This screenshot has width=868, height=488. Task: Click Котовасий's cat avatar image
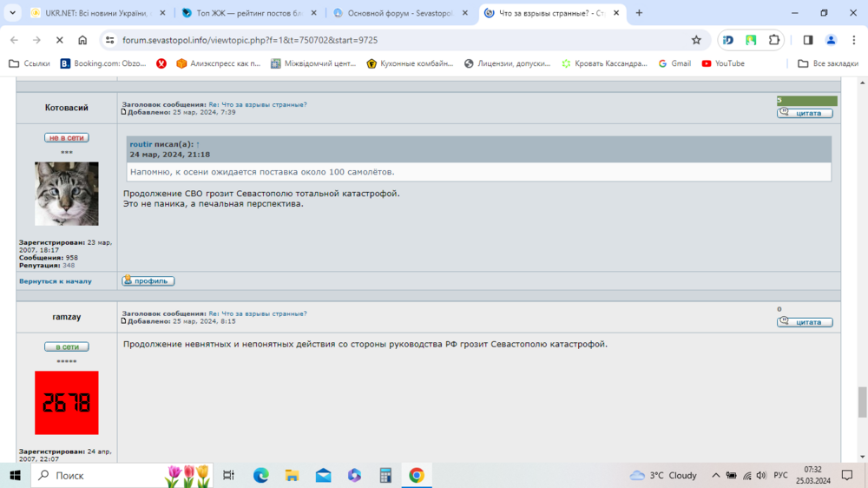(x=67, y=194)
